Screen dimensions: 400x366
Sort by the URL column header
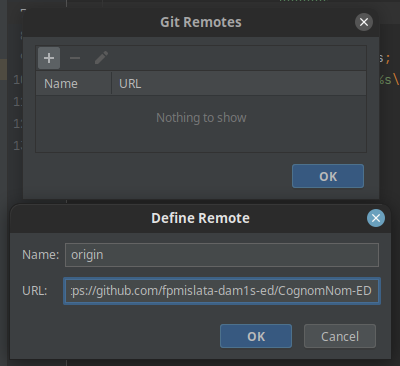tap(239, 83)
